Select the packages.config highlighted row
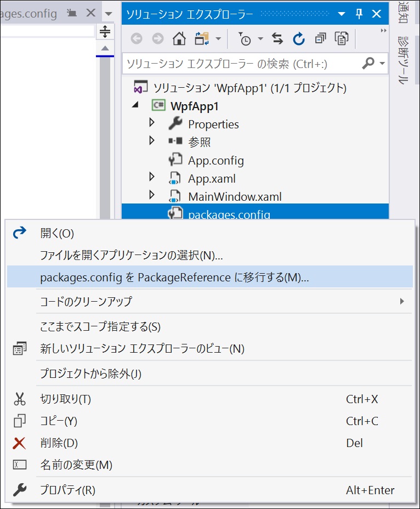The width and height of the screenshot is (420, 509). coord(255,212)
